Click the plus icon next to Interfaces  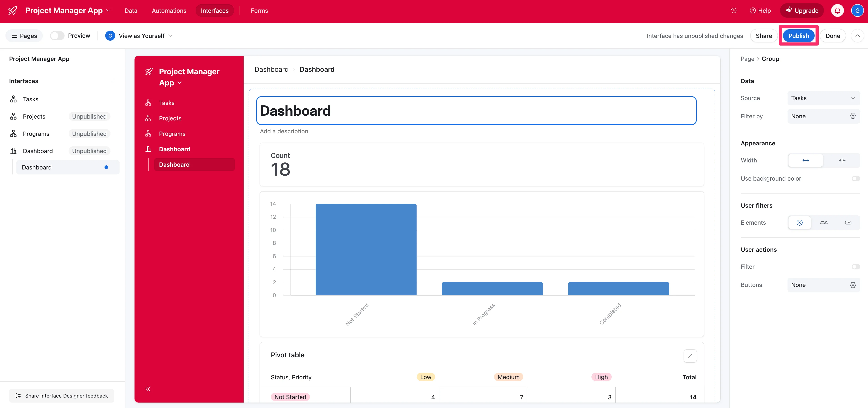point(113,81)
